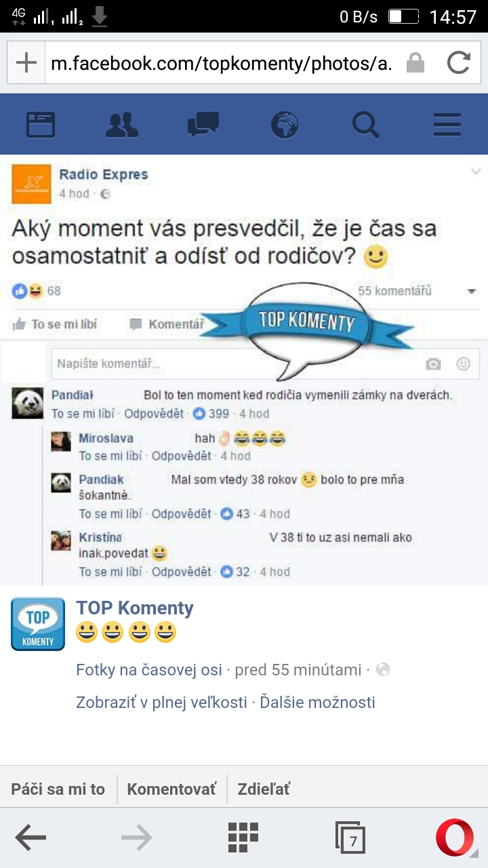Expand the comments sort dropdown arrow
The image size is (488, 868).
472,292
